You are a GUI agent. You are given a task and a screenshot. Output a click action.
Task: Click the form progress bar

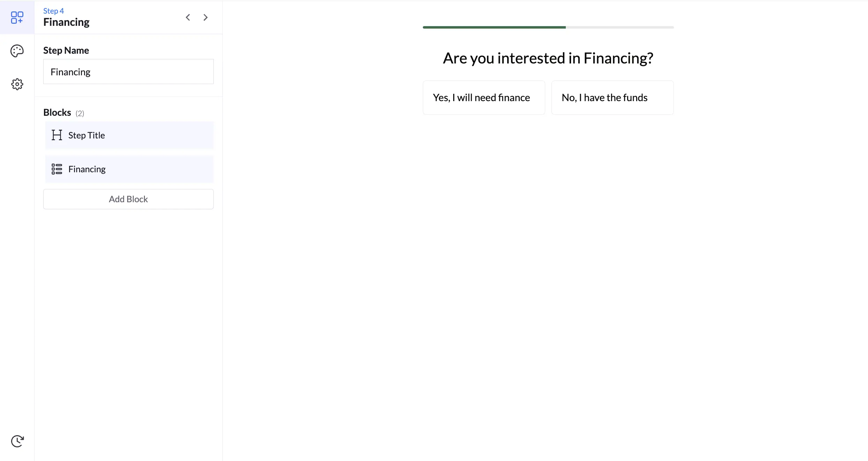coord(548,27)
